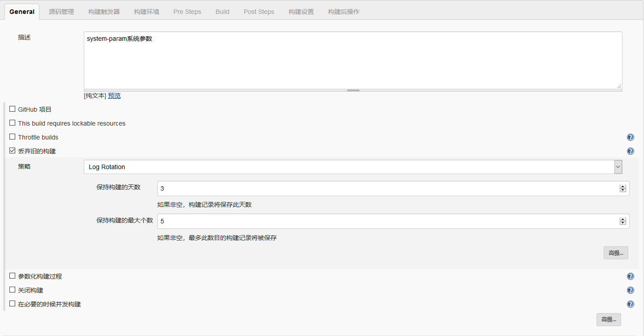Click the 策略 label
The width and height of the screenshot is (644, 336).
[24, 166]
